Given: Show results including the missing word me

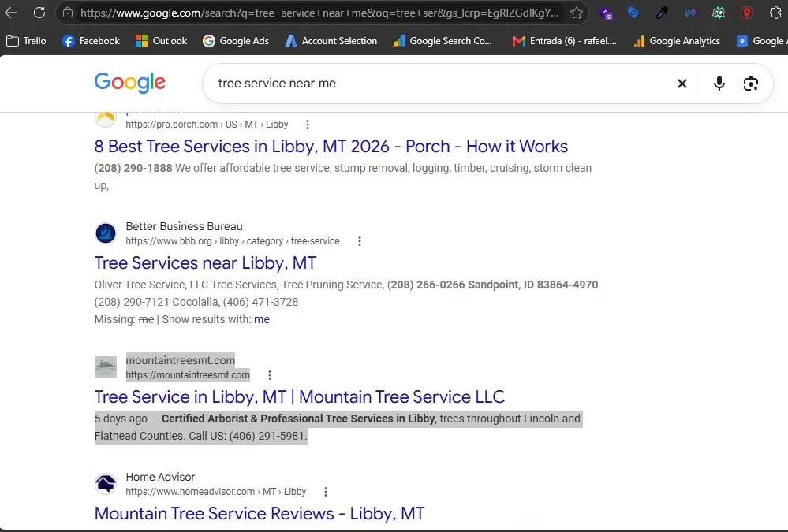Looking at the screenshot, I should tap(262, 319).
